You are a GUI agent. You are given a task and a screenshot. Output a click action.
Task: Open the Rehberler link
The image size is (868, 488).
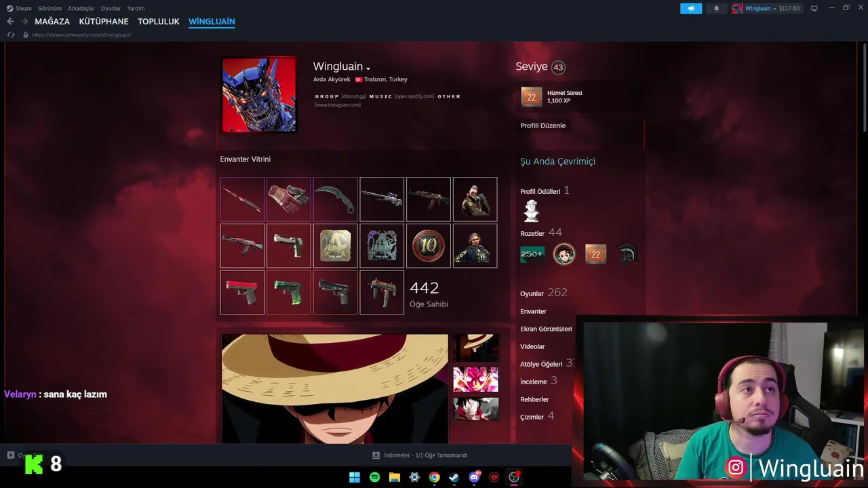click(x=534, y=399)
